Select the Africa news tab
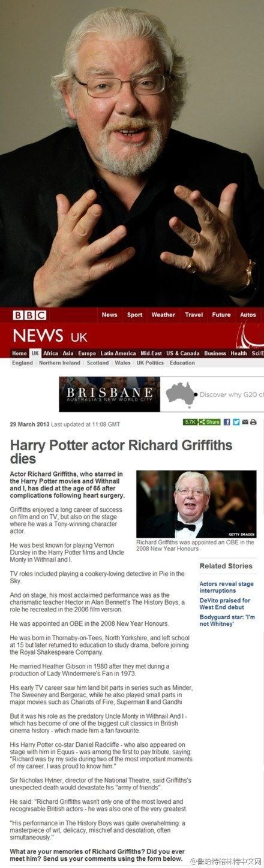Image resolution: width=264 pixels, height=868 pixels. (x=51, y=353)
